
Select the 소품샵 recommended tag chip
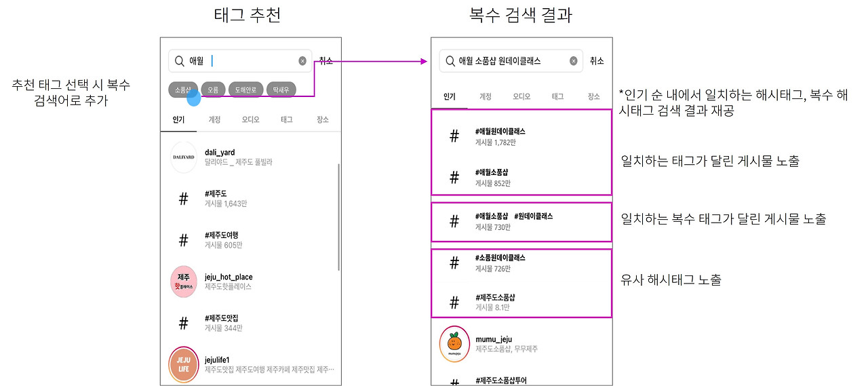tap(183, 90)
